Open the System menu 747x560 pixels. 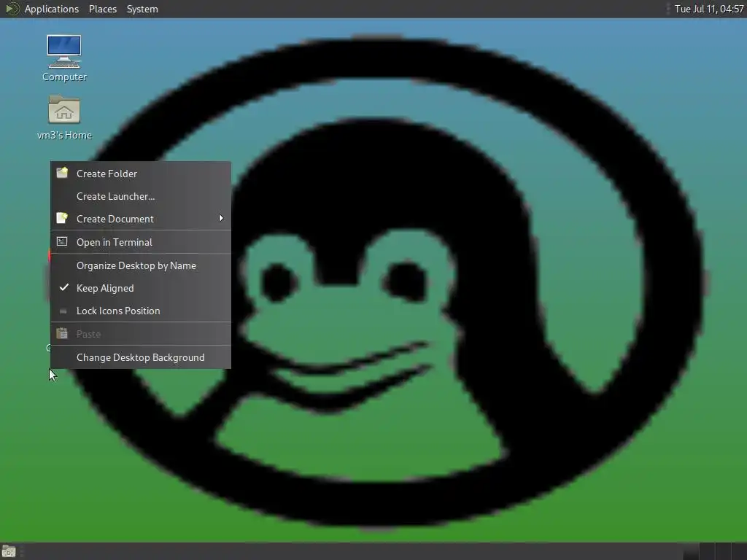[142, 9]
